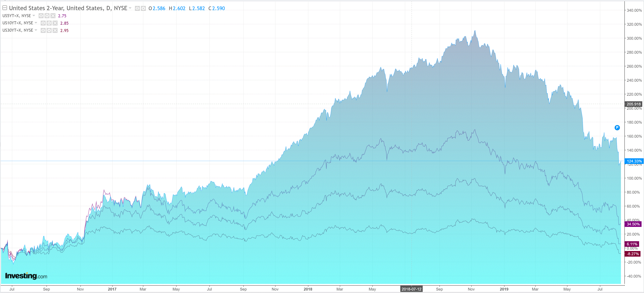The image size is (644, 293).
Task: Open United States 2-Year symbol dropdown arrow
Action: 130,8
